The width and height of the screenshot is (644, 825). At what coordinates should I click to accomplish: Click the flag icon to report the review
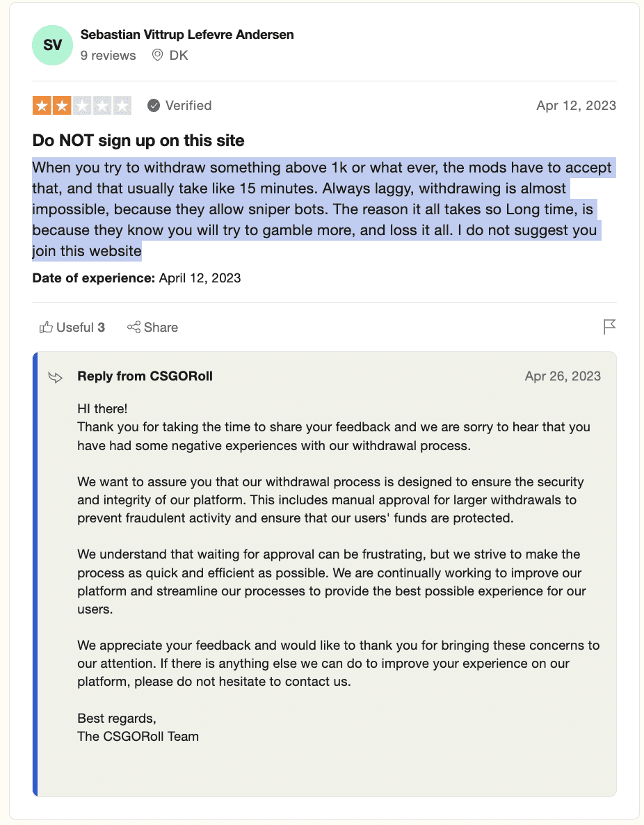[610, 327]
